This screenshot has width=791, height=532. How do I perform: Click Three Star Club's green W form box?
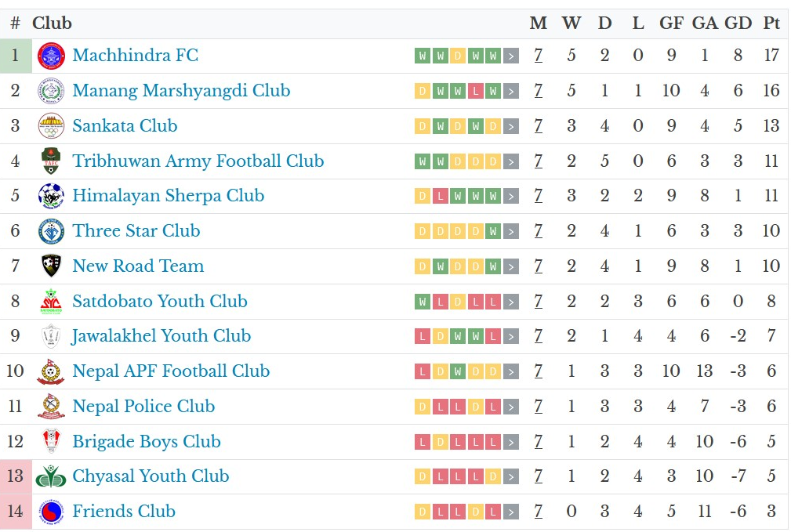[x=493, y=231]
